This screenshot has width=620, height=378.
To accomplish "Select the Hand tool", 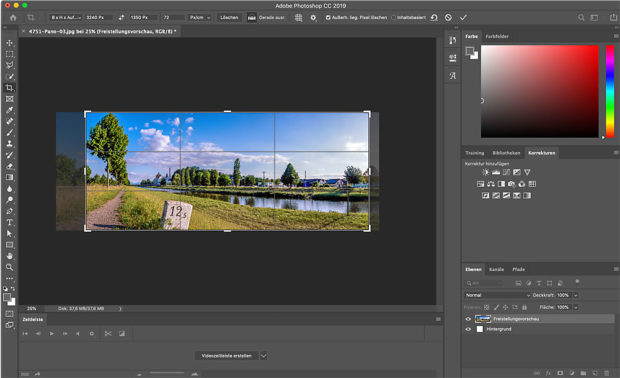I will (9, 256).
